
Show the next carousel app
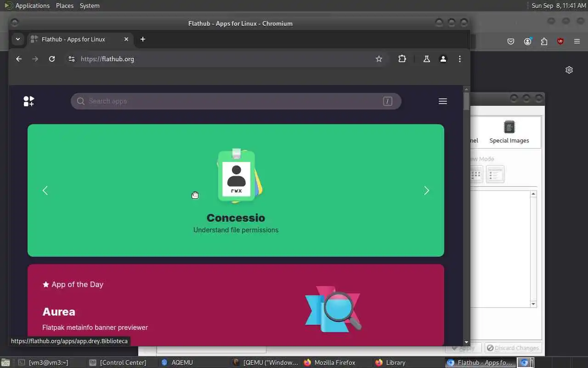click(427, 190)
